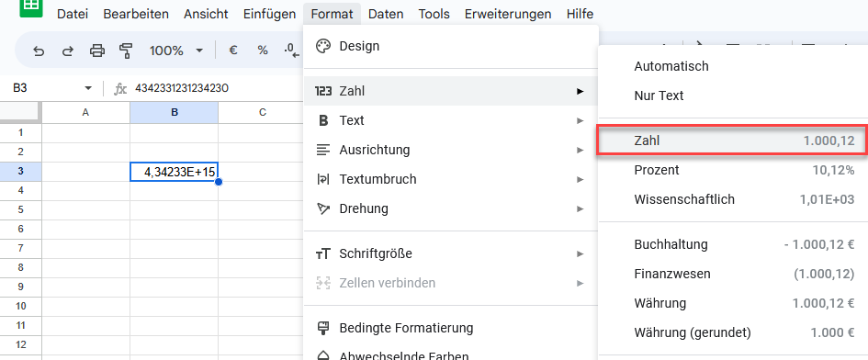
Task: Click the rotation icon beside Drehung
Action: pos(322,208)
